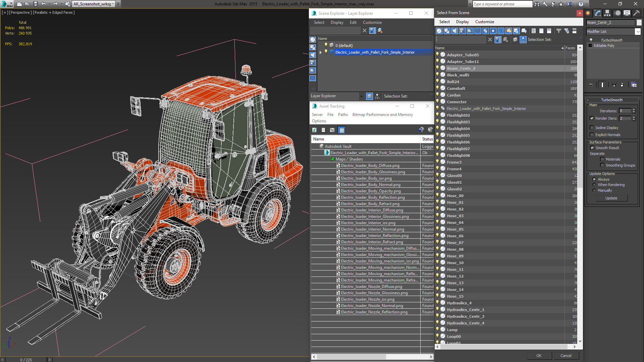Click Show End Result toggle icon
Image resolution: width=644 pixels, height=362 pixels.
click(x=602, y=85)
